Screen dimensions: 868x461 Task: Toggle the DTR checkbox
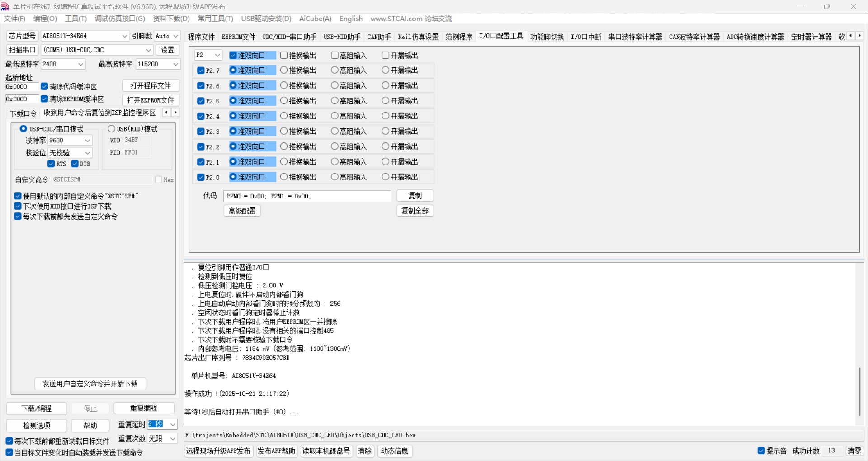75,164
